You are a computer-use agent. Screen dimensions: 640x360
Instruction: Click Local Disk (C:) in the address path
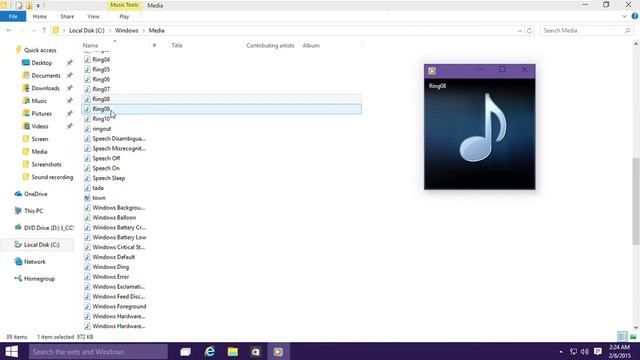coord(87,31)
